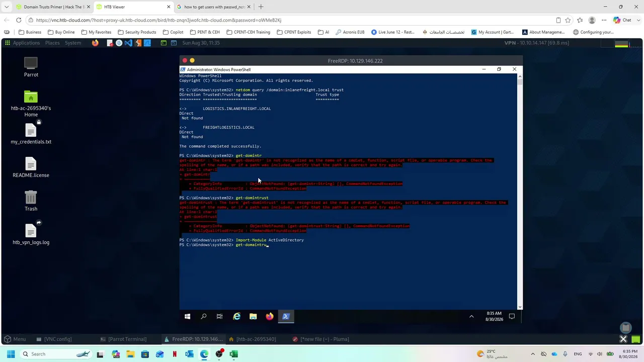Open the Parrot folder desktop icon

31,67
